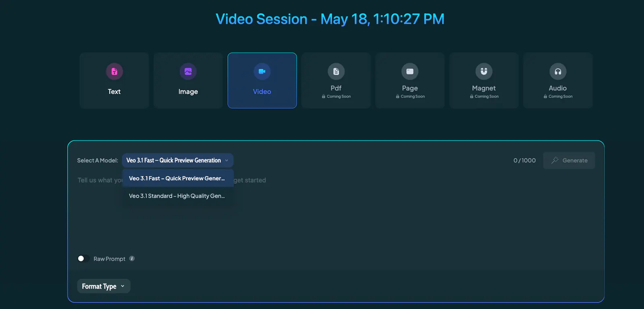Image resolution: width=644 pixels, height=309 pixels.
Task: Toggle the Raw Prompt switch
Action: click(x=83, y=258)
